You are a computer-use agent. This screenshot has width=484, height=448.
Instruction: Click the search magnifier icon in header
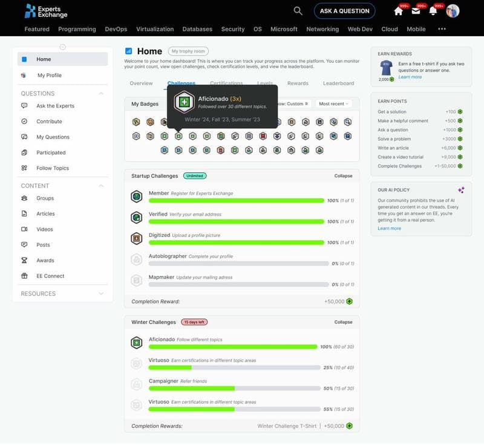(298, 11)
